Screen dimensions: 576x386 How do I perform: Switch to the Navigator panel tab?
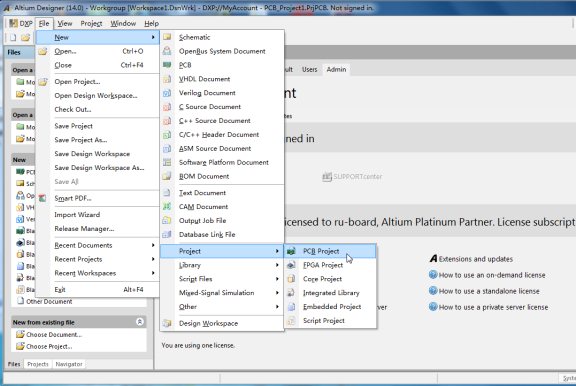[69, 364]
